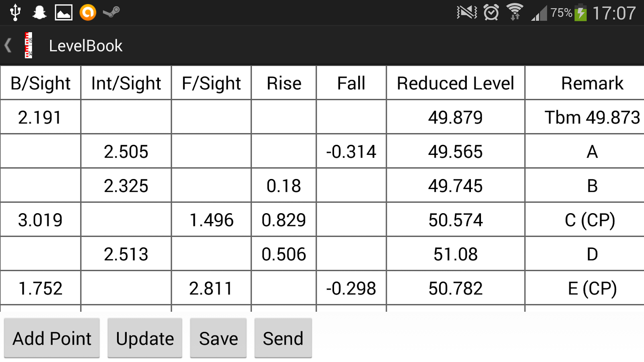Tap the back arrow in the header

coord(8,45)
